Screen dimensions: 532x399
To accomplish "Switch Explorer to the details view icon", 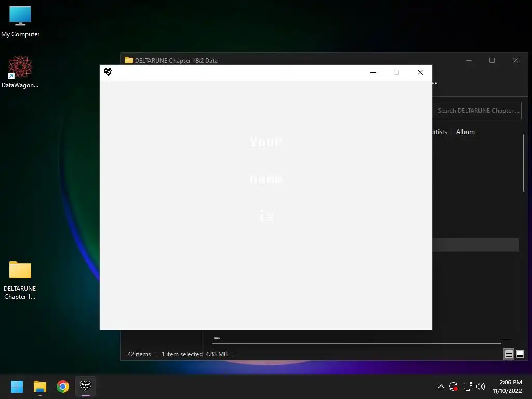I will [x=509, y=354].
